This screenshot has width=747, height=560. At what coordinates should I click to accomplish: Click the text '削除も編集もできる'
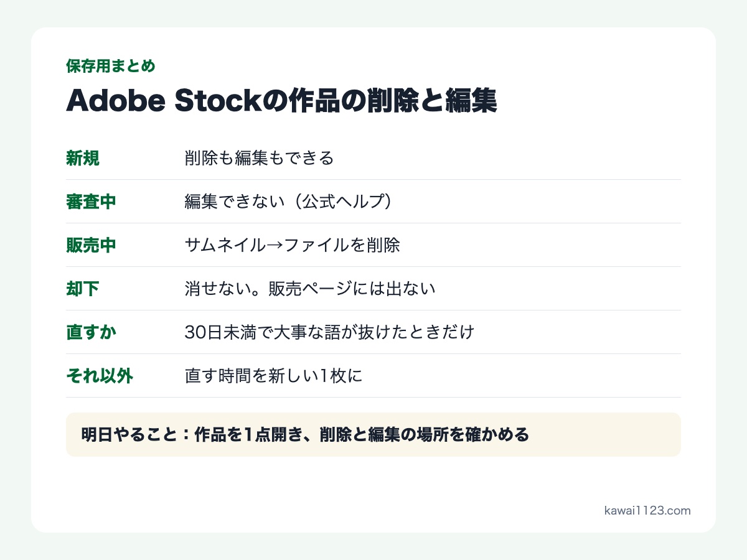coord(260,158)
